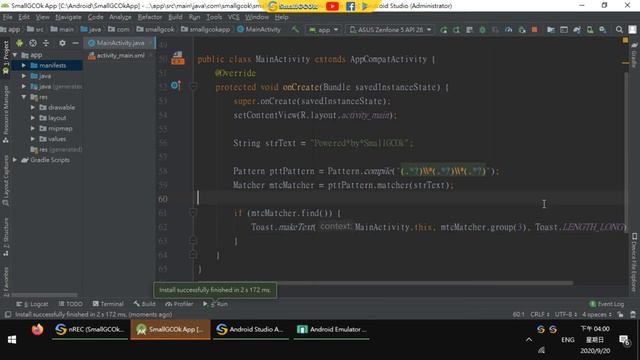Expand the Gradle Scripts node arrow
The height and width of the screenshot is (360, 640).
pos(15,160)
